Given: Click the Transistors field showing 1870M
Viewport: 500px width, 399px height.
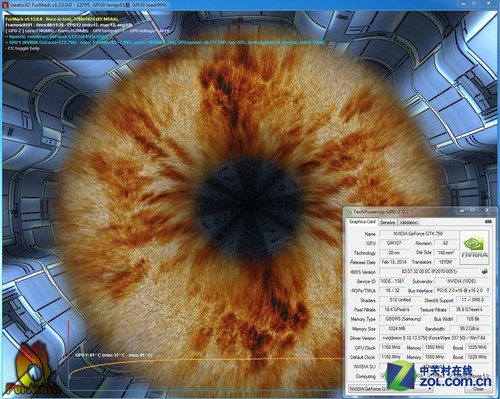Looking at the screenshot, I should tap(445, 262).
